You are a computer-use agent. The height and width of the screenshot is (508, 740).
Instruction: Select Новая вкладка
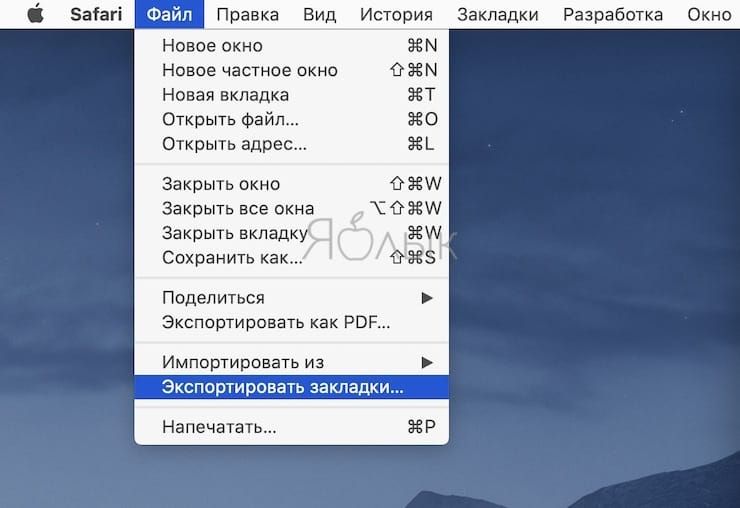292,95
